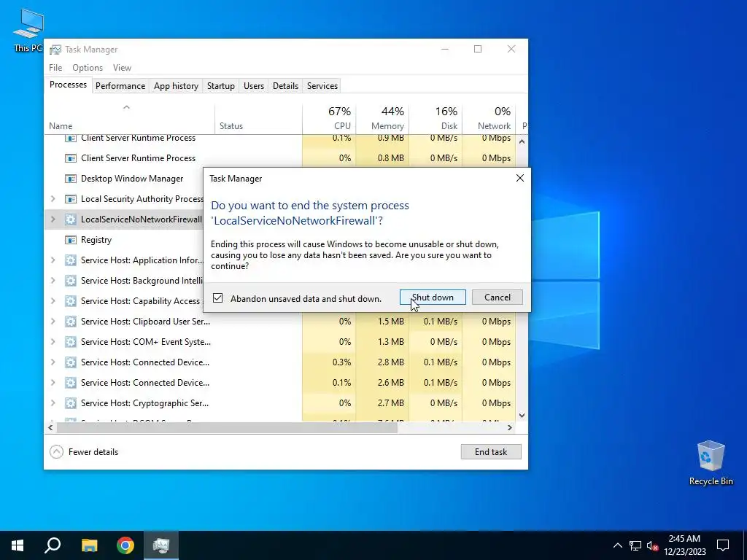Close the end system process dialog
The height and width of the screenshot is (560, 747).
(519, 178)
